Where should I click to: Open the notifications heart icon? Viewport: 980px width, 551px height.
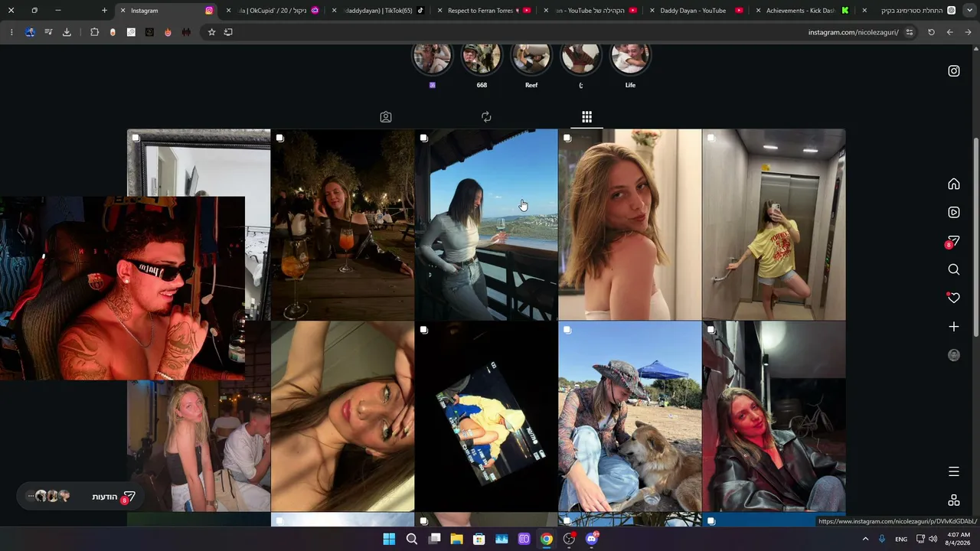[954, 298]
